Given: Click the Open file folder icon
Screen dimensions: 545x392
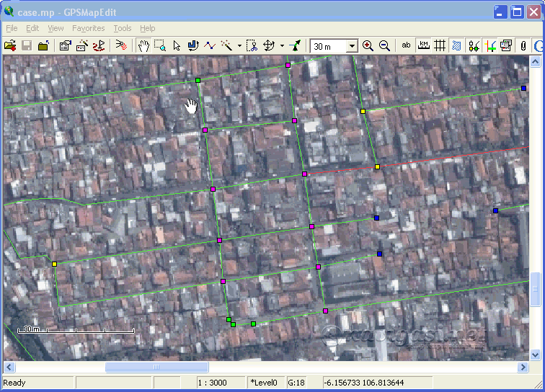Looking at the screenshot, I should [x=10, y=45].
